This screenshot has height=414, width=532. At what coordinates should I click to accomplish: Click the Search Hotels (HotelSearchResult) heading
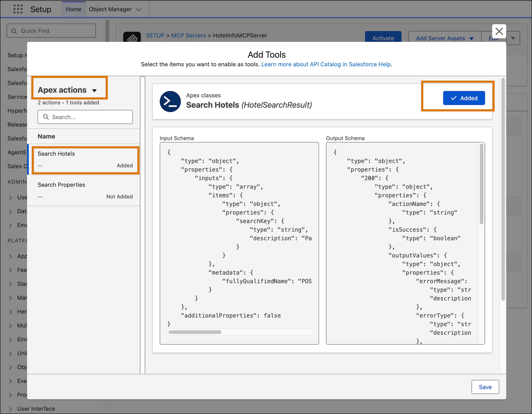point(249,105)
